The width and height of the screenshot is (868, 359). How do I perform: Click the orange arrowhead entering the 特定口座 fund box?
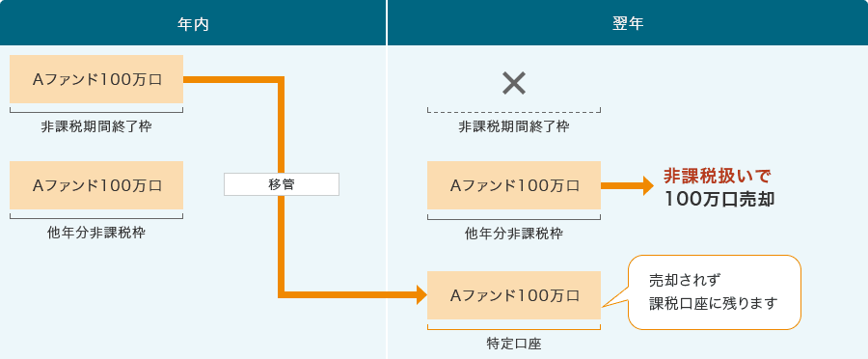(x=421, y=294)
